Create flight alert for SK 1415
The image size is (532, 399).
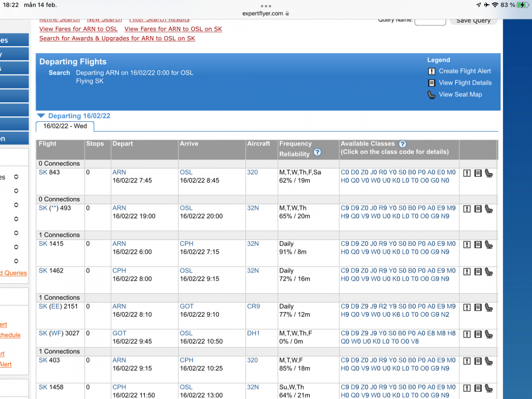467,245
